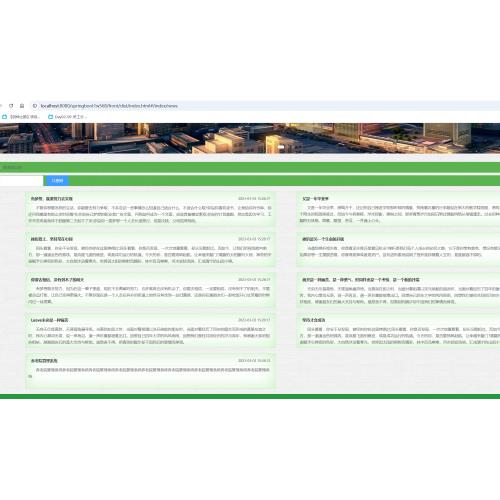500x500 pixels.
Task: Open the last news card in the left column
Action: click(151, 371)
